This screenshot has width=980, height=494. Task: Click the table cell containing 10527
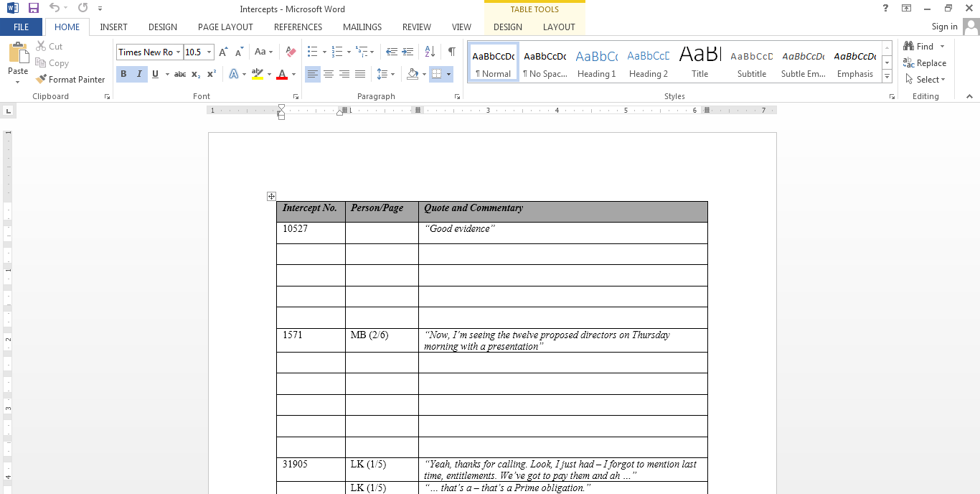coord(311,233)
